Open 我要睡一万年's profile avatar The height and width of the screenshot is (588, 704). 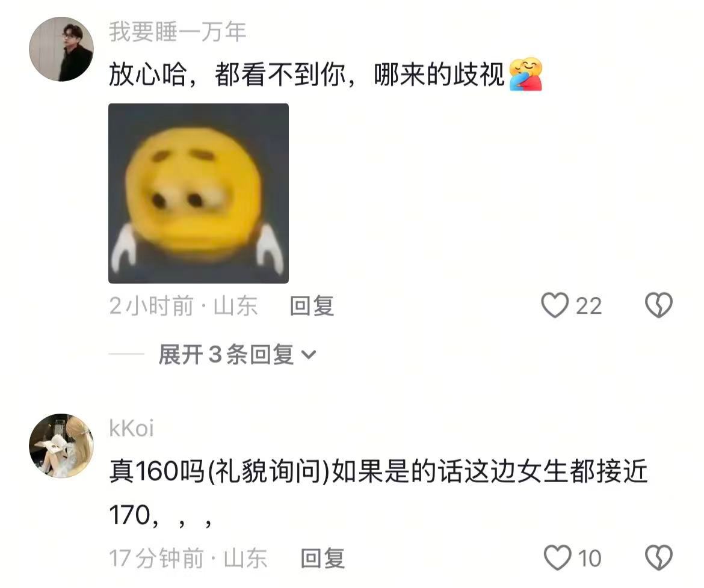tap(61, 49)
